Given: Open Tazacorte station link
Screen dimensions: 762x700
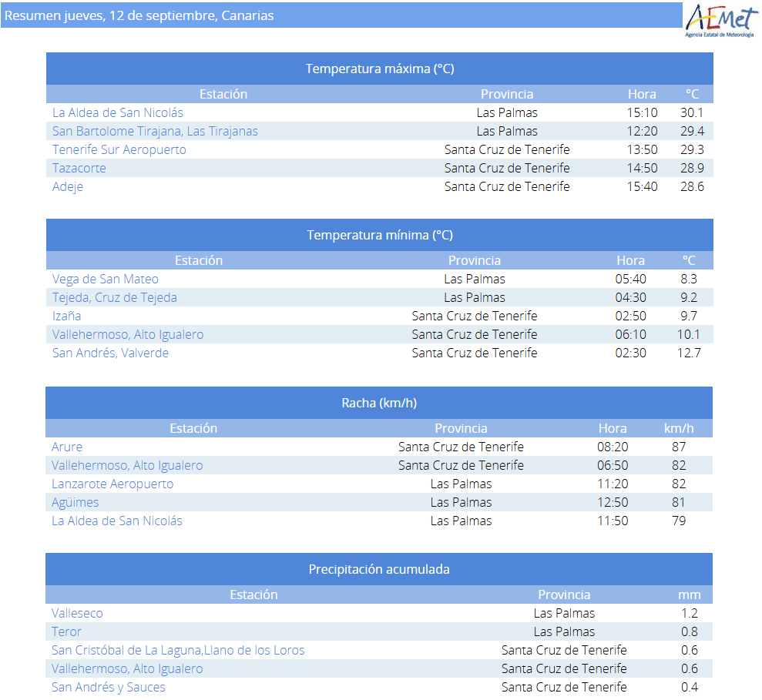Looking at the screenshot, I should [79, 168].
